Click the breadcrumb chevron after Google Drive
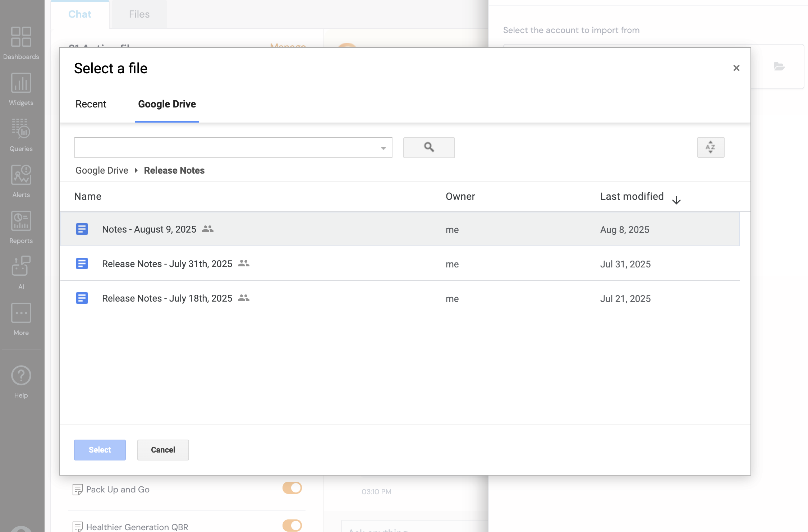Image resolution: width=808 pixels, height=532 pixels. coord(136,170)
